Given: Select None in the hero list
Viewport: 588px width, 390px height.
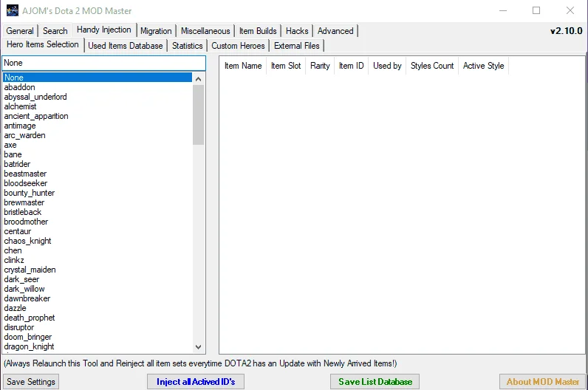Looking at the screenshot, I should (98, 78).
